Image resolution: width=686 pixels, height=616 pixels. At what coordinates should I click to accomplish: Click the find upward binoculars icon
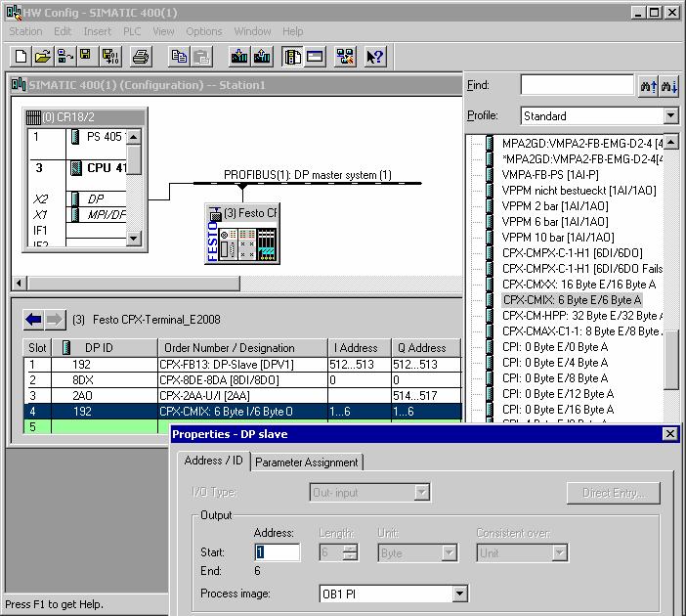click(648, 86)
